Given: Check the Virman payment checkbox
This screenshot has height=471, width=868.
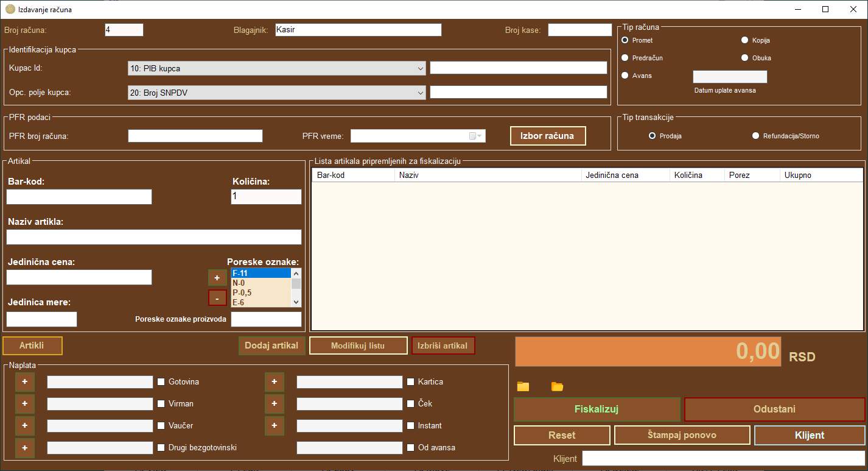Looking at the screenshot, I should coord(161,404).
